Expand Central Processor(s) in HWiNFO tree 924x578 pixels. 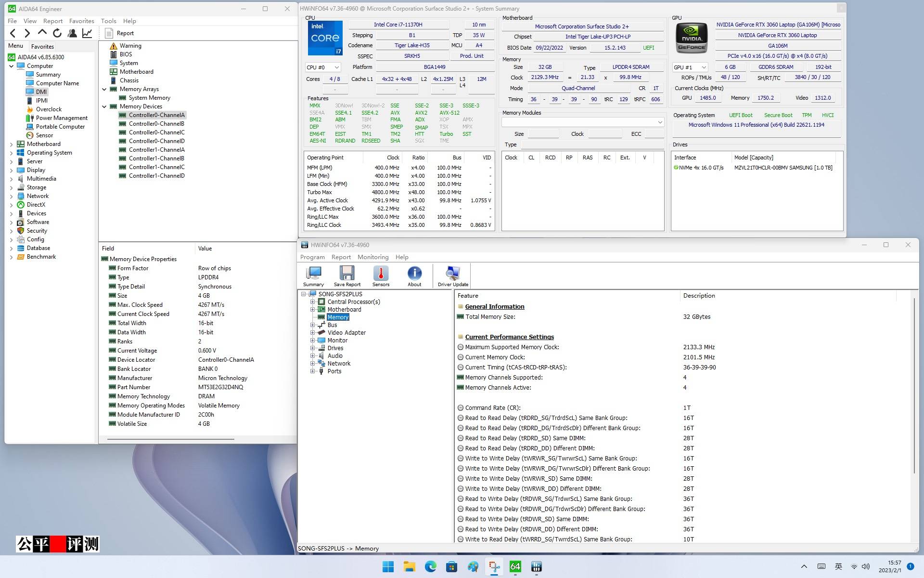pos(312,302)
